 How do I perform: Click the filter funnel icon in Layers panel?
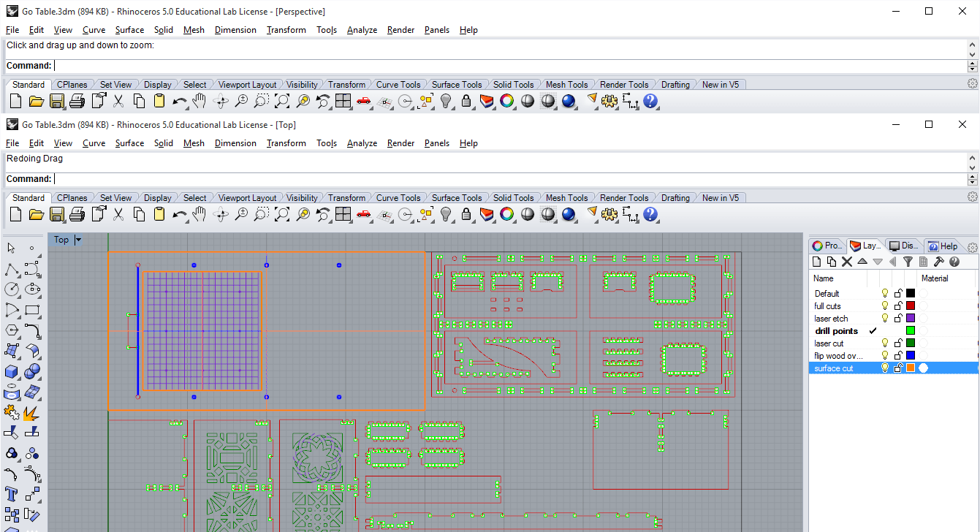click(x=908, y=262)
